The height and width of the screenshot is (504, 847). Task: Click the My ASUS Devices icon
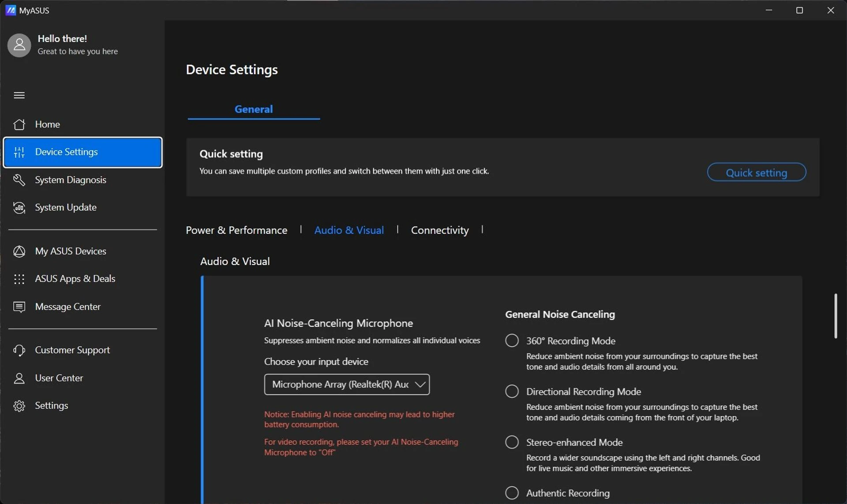coord(19,251)
